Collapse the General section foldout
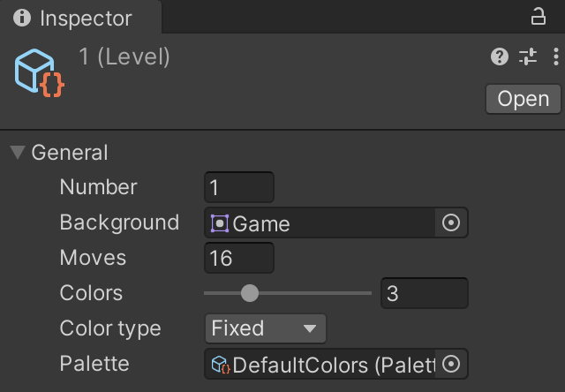The image size is (565, 392). coord(17,153)
